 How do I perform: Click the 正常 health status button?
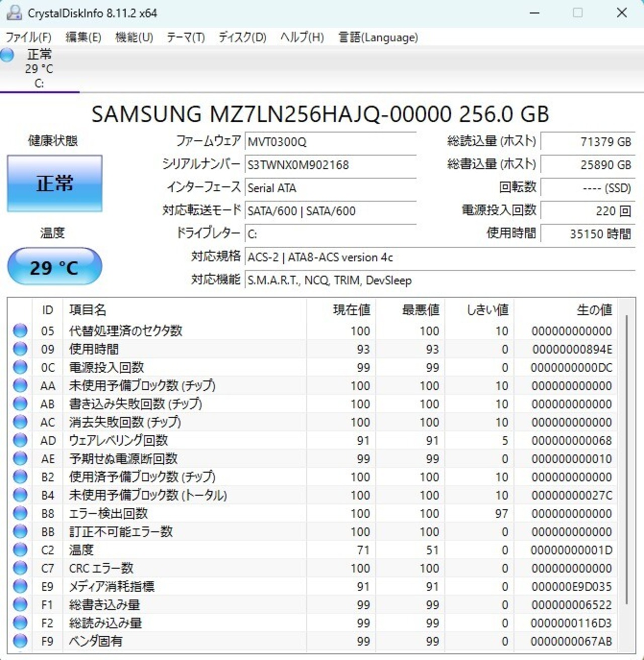coord(54,183)
